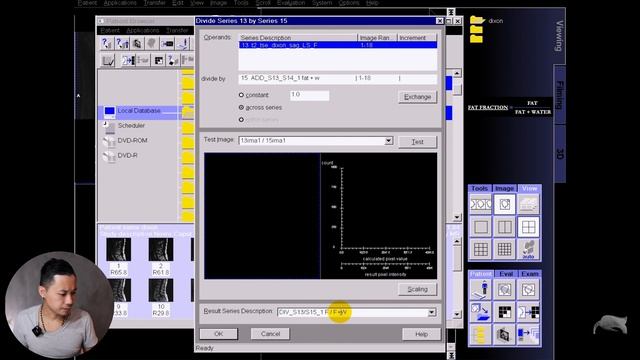This screenshot has height=360, width=640.
Task: Open Applications menu in Patient Browser
Action: click(142, 30)
